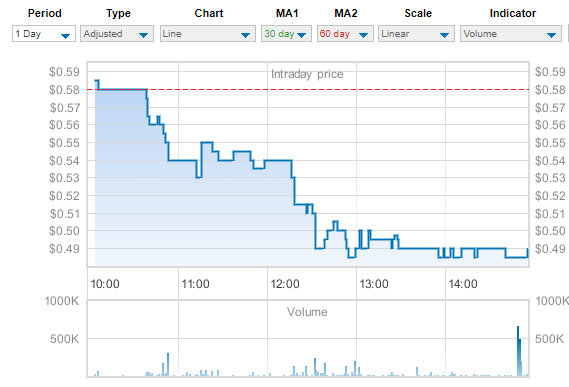Click the right 500K volume label
The image size is (569, 387).
pos(549,339)
